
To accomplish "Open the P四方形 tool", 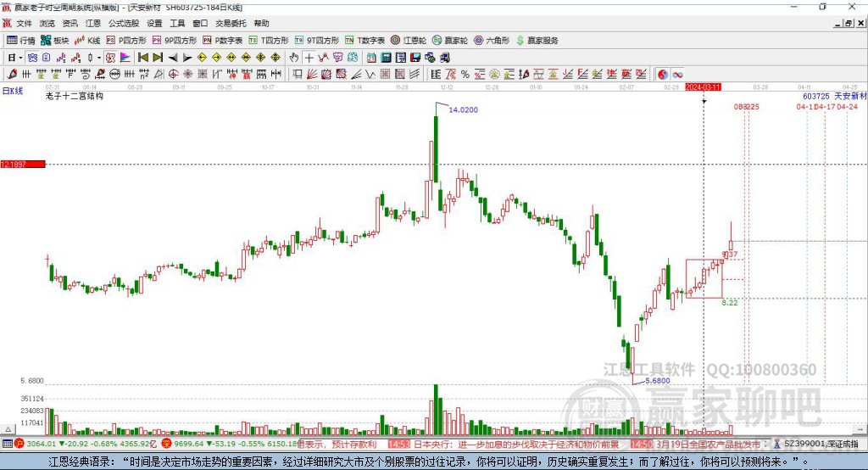I will (126, 41).
